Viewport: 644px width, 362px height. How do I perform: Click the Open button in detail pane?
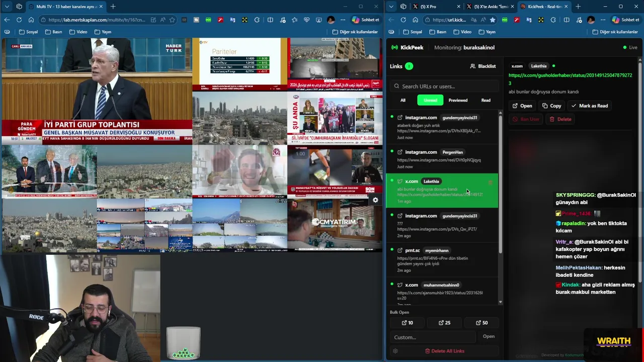click(522, 106)
